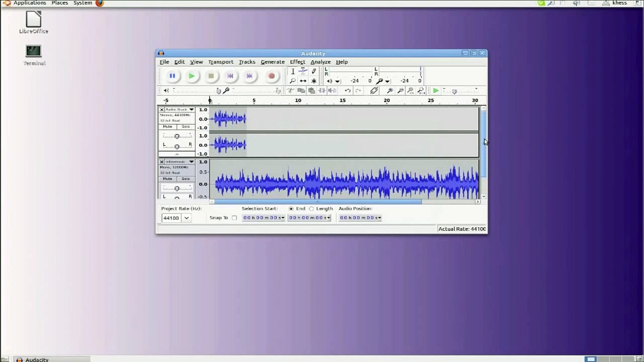Pause playback with the Pause button
The width and height of the screenshot is (644, 362).
coord(172,76)
